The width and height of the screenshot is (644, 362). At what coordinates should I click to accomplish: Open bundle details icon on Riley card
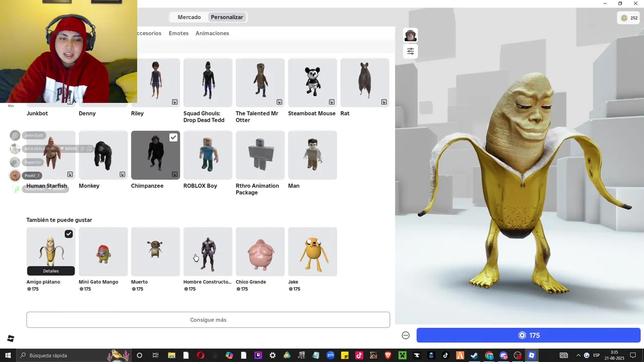tap(175, 102)
